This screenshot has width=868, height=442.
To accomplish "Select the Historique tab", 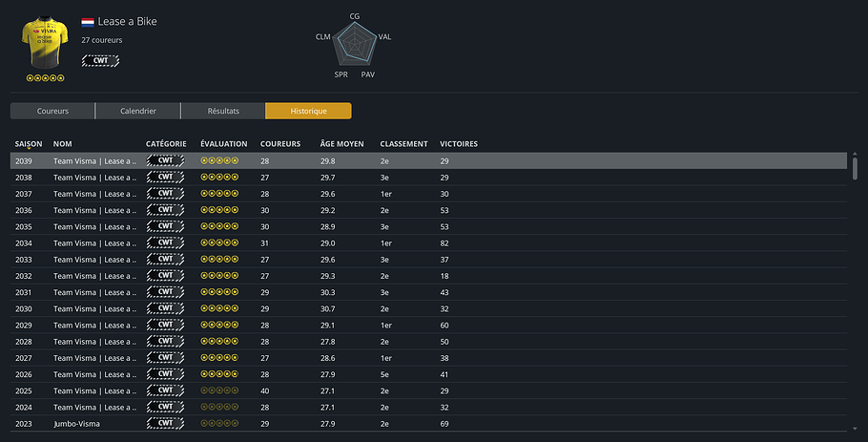I will (308, 111).
